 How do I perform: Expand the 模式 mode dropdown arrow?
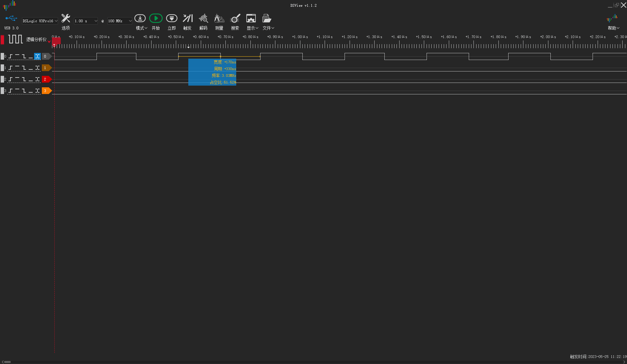146,28
